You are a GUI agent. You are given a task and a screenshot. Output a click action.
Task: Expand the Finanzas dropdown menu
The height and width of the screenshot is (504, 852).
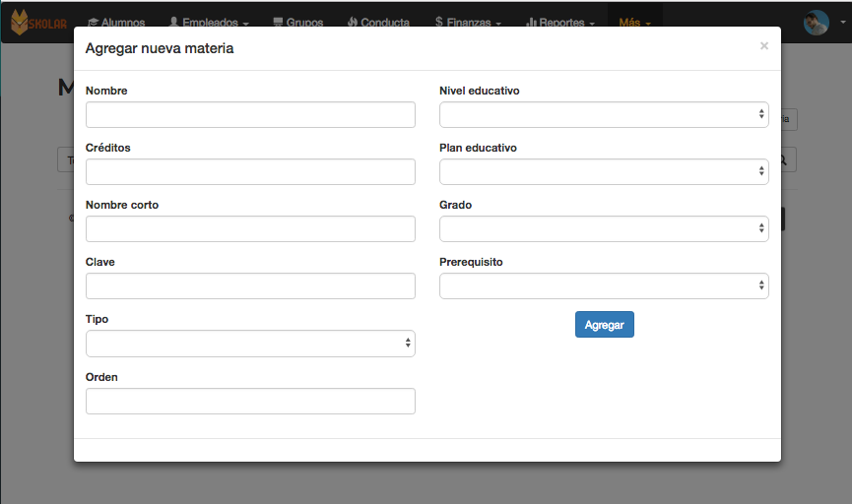coord(469,23)
